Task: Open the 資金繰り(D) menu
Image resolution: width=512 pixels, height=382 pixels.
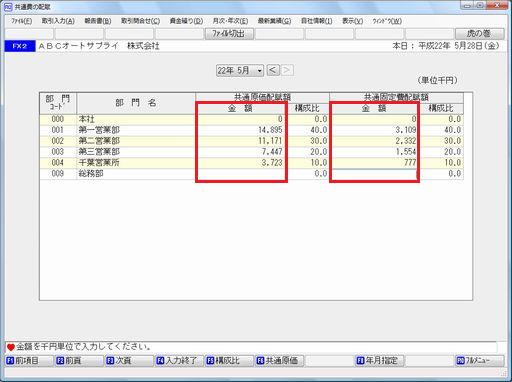Action: 186,21
